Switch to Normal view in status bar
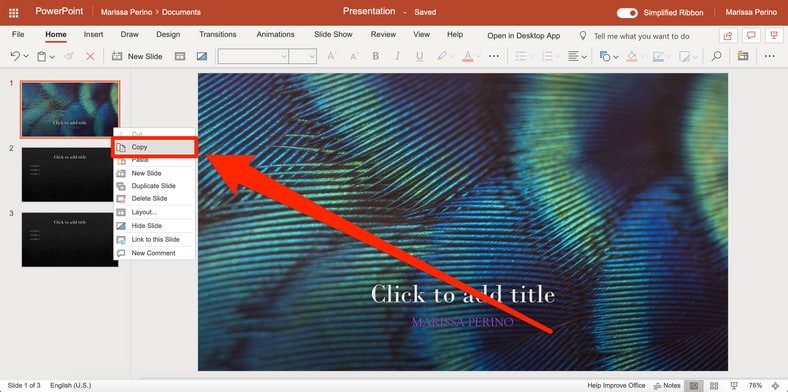Viewport: 788px width, 392px height. (694, 385)
